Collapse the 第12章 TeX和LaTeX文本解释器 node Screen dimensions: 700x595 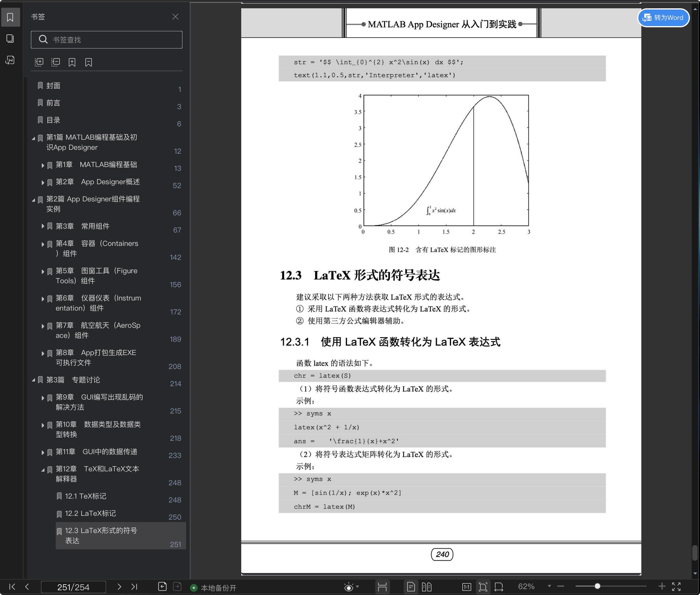click(43, 469)
